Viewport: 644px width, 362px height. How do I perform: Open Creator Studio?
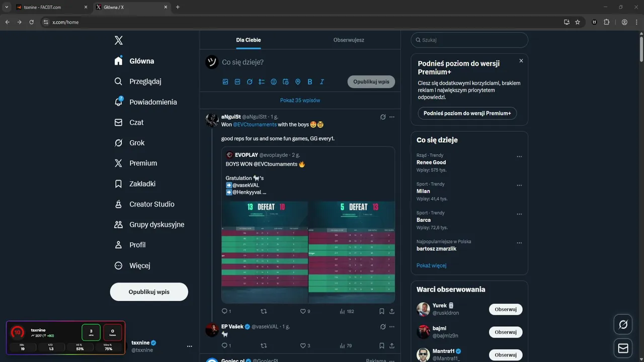click(144, 204)
